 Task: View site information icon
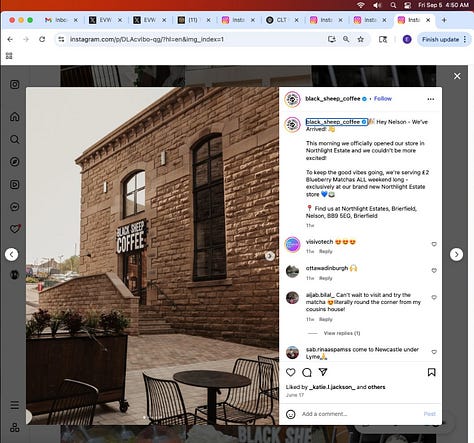[61, 39]
